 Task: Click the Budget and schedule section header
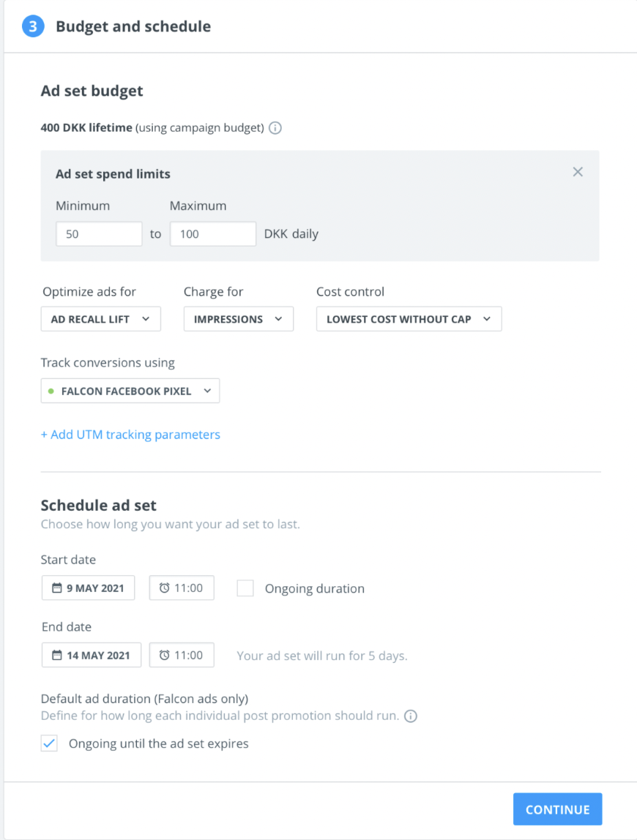coord(133,26)
